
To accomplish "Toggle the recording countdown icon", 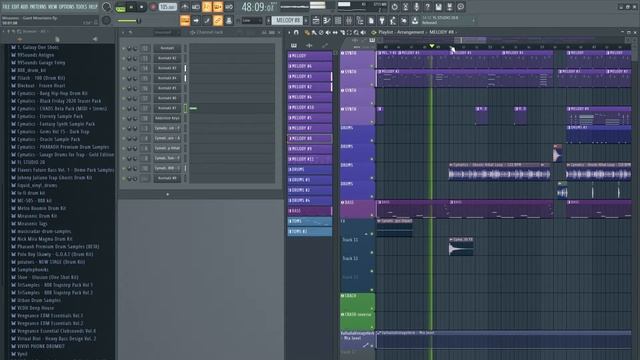I will point(207,7).
